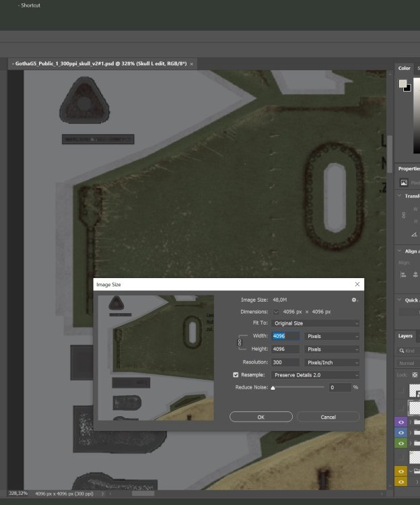
Task: Click the search icon in the Layers filter
Action: click(x=402, y=351)
